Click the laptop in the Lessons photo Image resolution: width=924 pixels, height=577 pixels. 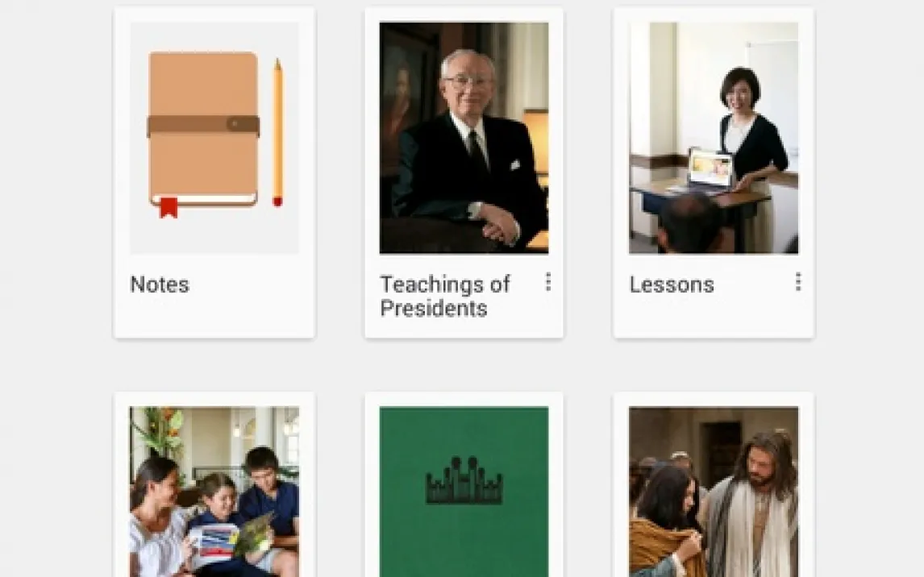click(x=710, y=169)
